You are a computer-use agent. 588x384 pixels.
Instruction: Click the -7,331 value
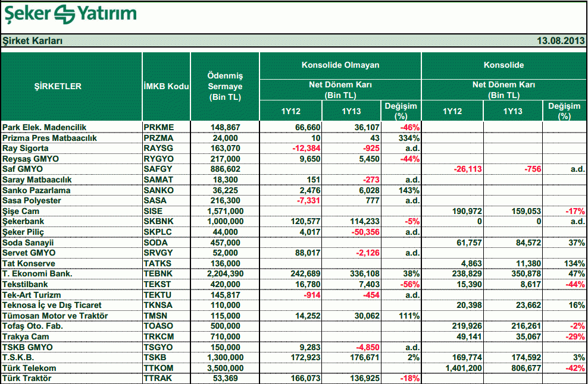[x=309, y=200]
